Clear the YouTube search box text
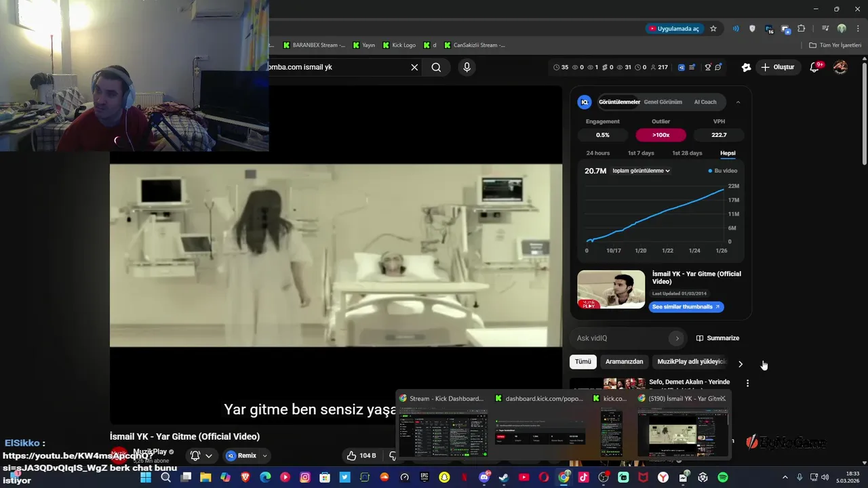The image size is (868, 488). [x=414, y=67]
